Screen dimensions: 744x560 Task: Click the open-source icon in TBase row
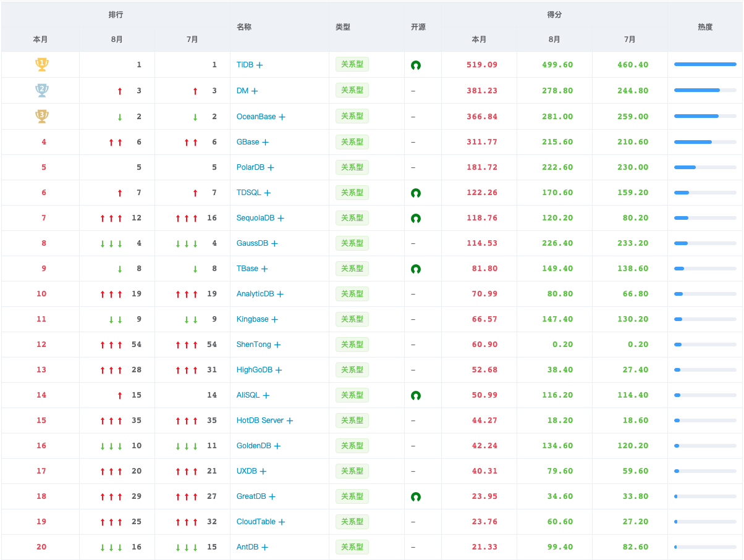(x=416, y=269)
